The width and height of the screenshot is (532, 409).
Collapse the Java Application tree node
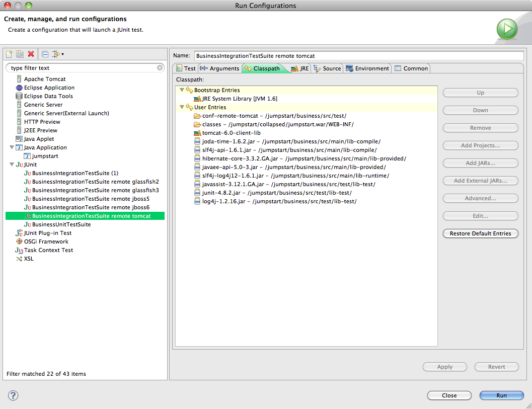12,147
